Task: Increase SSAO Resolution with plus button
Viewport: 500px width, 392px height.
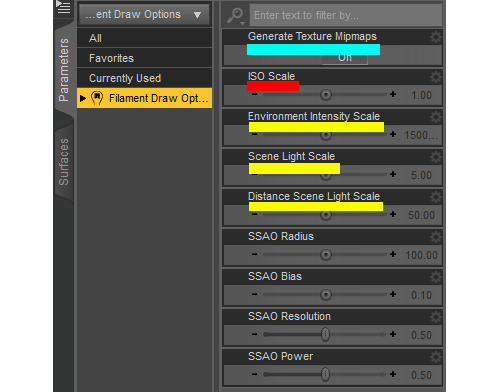Action: tap(393, 334)
